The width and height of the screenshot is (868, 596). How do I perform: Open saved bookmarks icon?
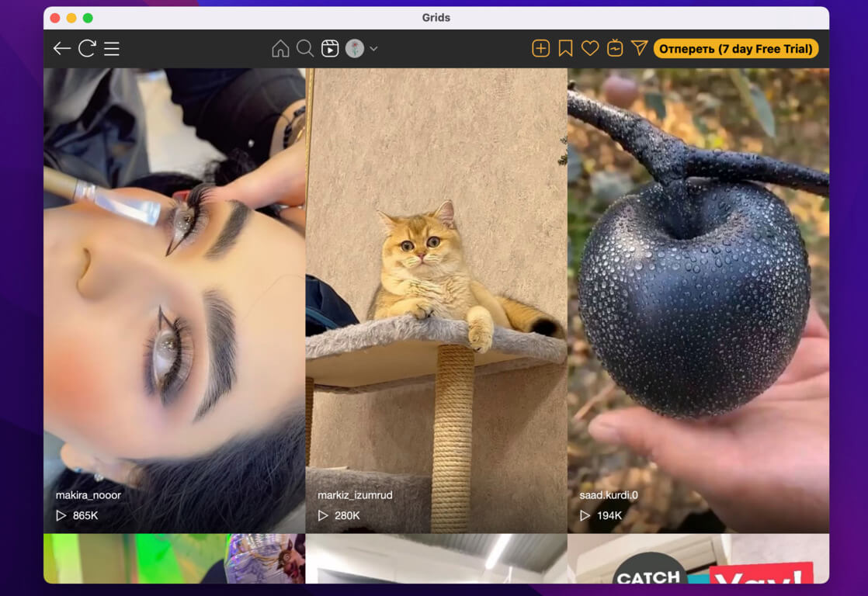point(565,49)
